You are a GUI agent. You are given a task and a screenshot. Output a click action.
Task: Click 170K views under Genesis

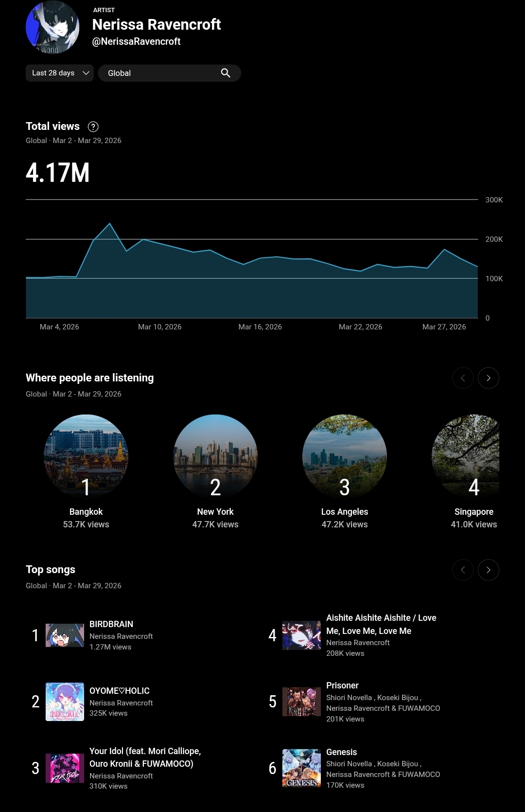click(x=345, y=785)
